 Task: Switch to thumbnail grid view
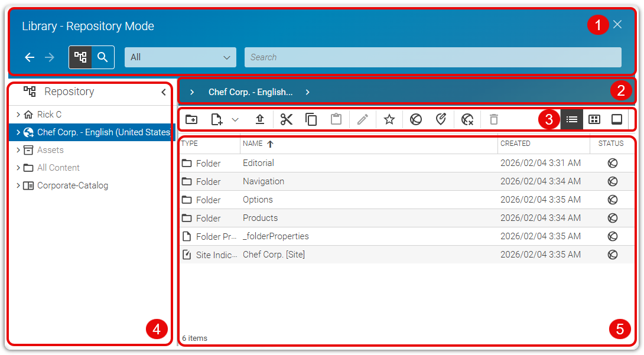click(594, 119)
